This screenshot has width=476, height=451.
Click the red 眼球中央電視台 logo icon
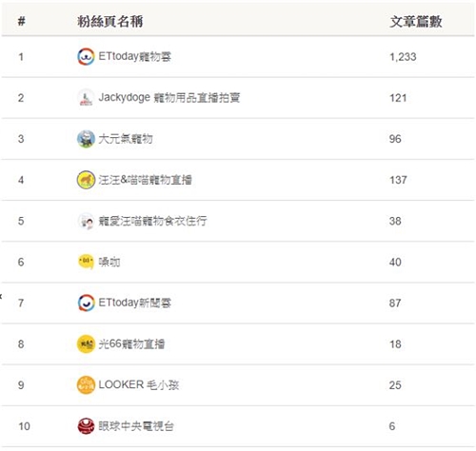tap(86, 426)
